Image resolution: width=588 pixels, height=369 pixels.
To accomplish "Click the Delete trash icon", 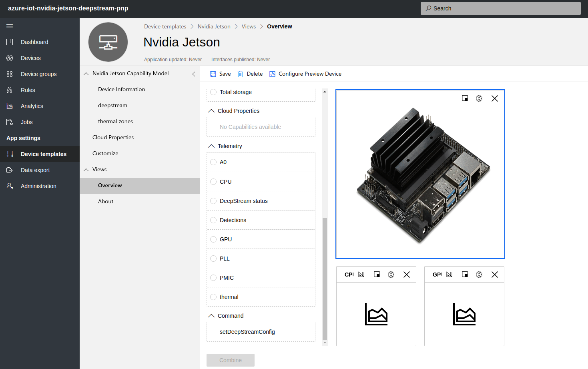I will coord(240,74).
